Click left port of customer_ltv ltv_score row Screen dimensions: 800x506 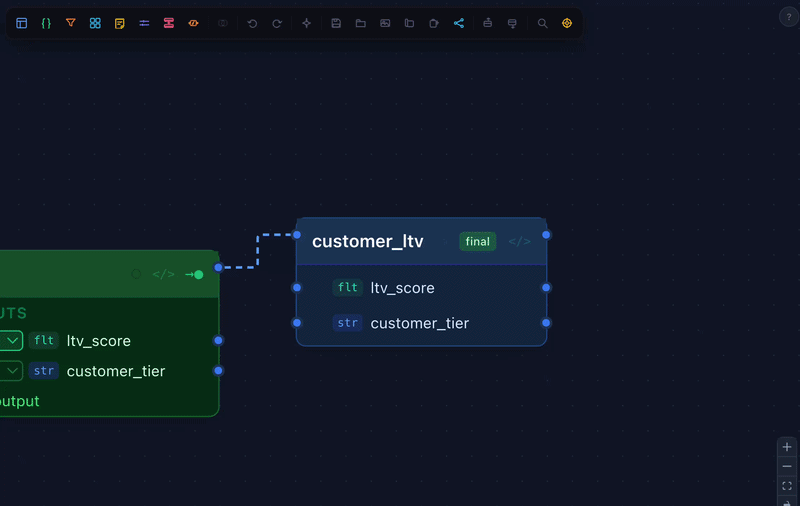pyautogui.click(x=297, y=288)
